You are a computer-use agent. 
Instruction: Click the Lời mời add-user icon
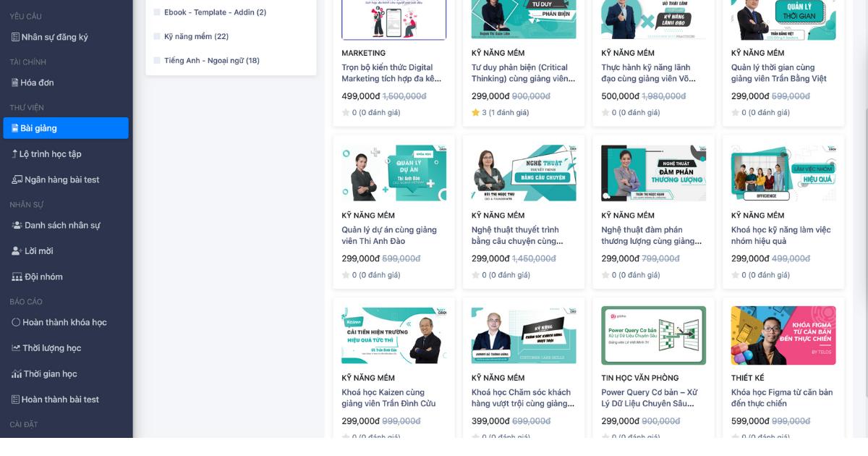pos(17,251)
